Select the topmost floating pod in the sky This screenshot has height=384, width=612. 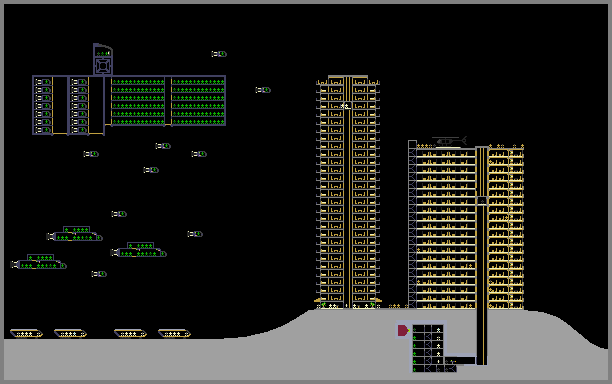[219, 54]
